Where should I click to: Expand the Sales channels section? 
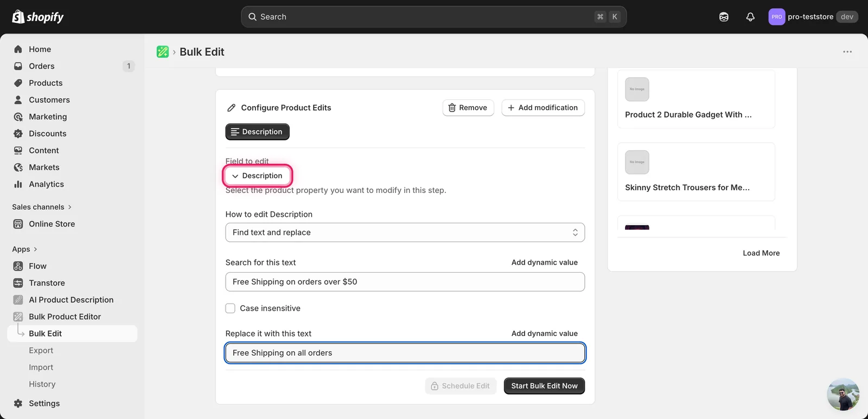pyautogui.click(x=42, y=207)
